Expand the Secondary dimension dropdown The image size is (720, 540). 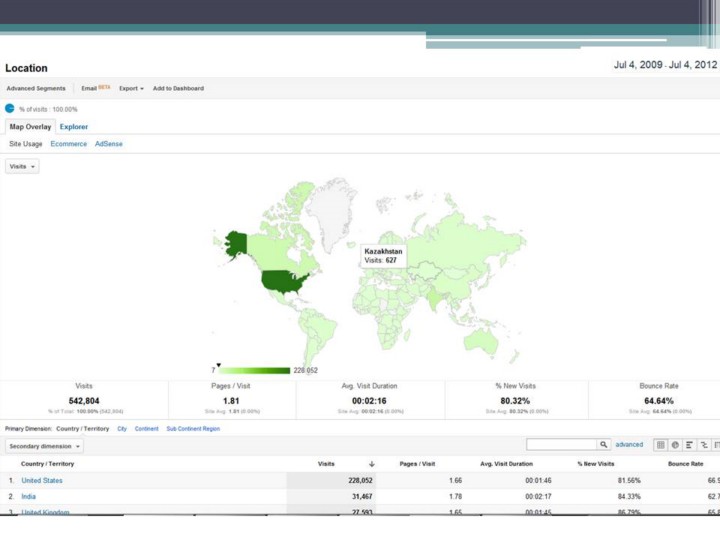44,446
